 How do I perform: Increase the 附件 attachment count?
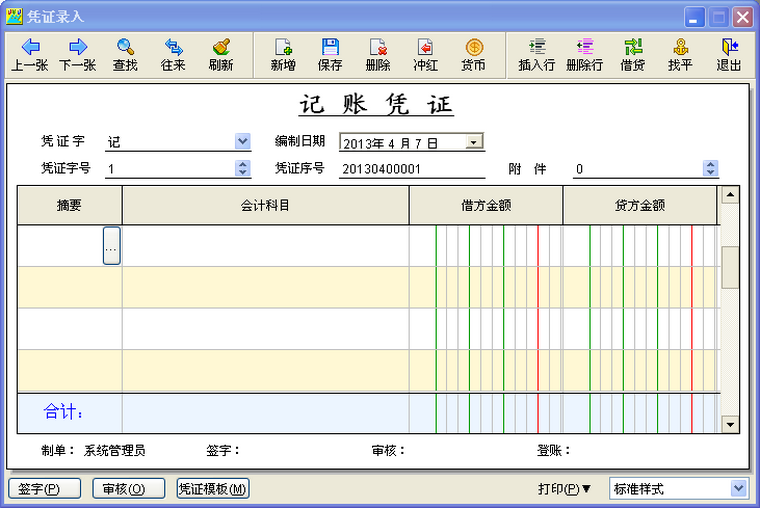(x=711, y=164)
